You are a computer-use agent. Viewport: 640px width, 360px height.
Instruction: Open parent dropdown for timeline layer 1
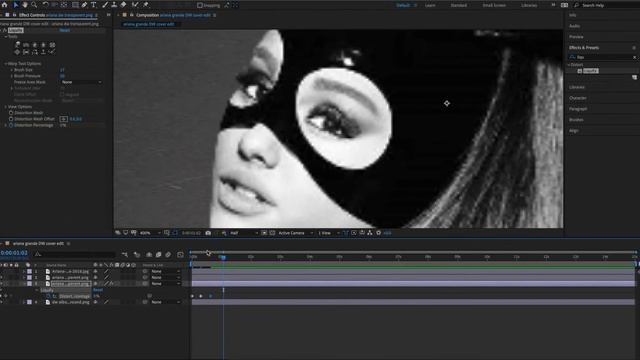(x=165, y=271)
